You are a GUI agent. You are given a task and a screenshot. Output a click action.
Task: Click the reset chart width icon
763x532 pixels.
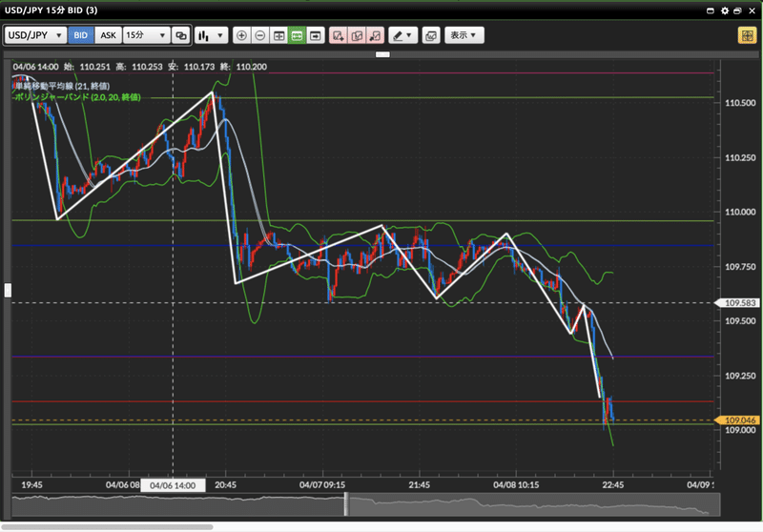point(278,35)
